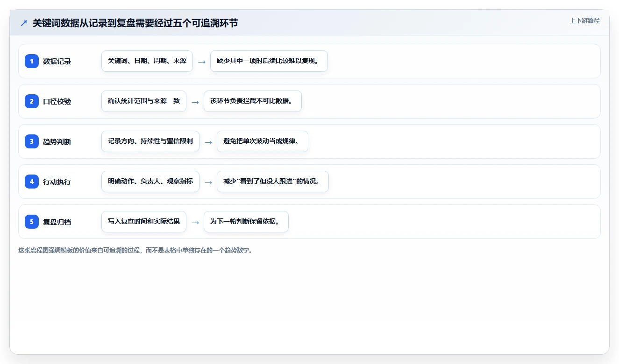The image size is (619, 364).
Task: Click the 明确动作、负责人、观察指标 box
Action: pyautogui.click(x=150, y=182)
